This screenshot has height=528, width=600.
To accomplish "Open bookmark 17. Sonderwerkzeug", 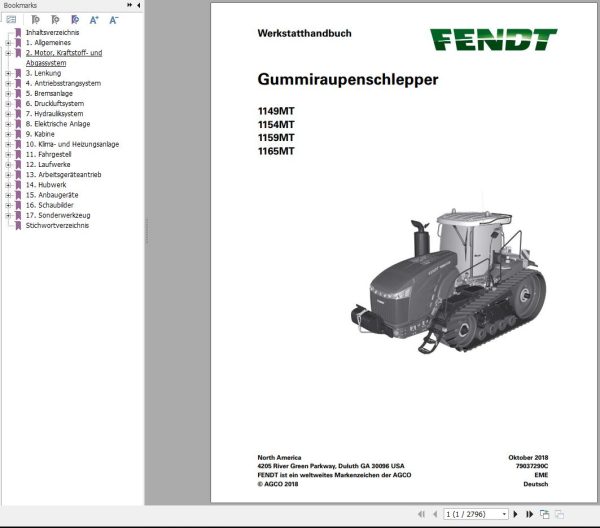I will (58, 215).
